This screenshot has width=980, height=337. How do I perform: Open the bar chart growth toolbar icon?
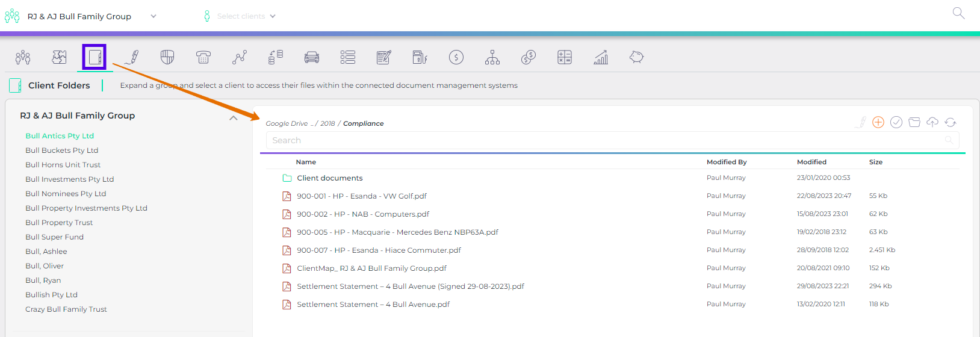[x=601, y=57]
